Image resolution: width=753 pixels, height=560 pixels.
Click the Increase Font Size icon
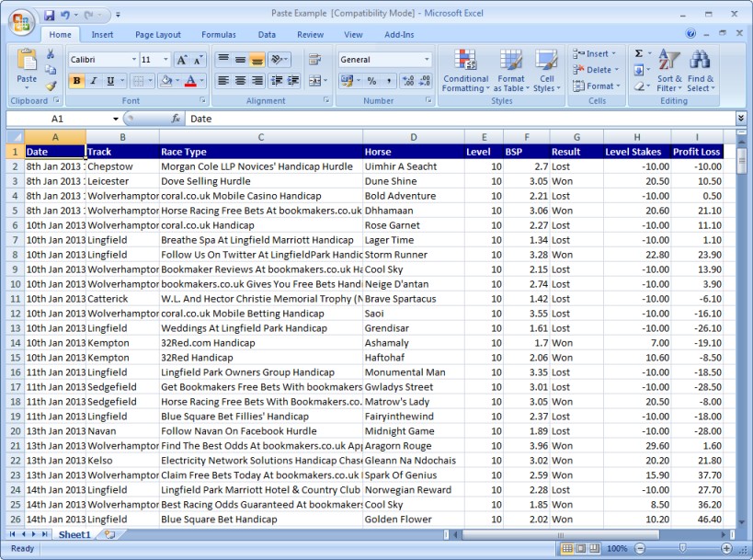click(x=182, y=60)
